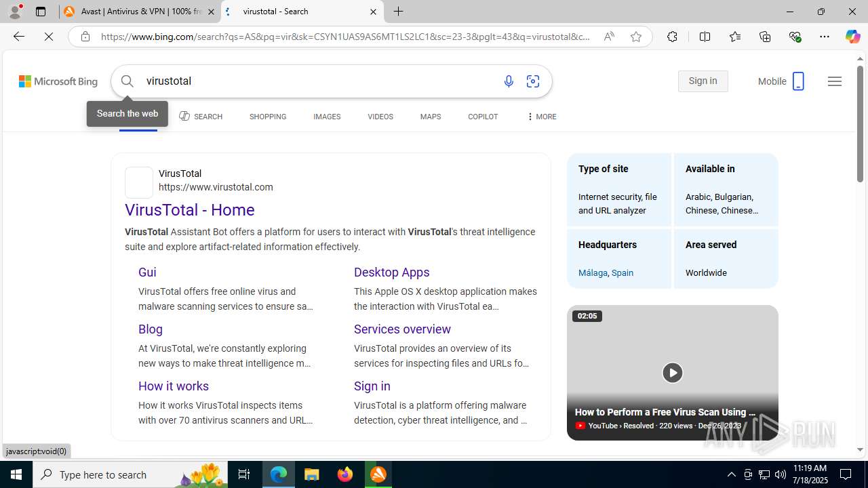Open Task View on taskbar
Image resolution: width=868 pixels, height=488 pixels.
coord(244,474)
